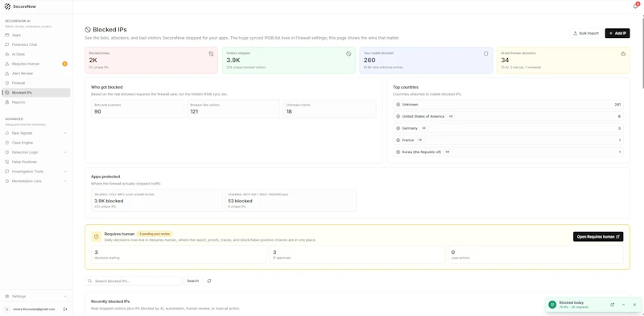This screenshot has width=644, height=316.
Task: Click the SecureNow logo icon
Action: [7, 6]
